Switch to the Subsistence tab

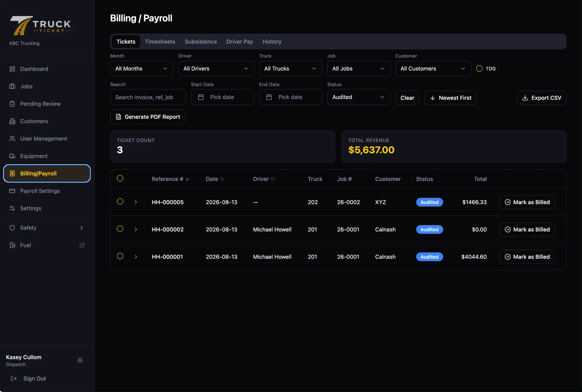pos(201,42)
